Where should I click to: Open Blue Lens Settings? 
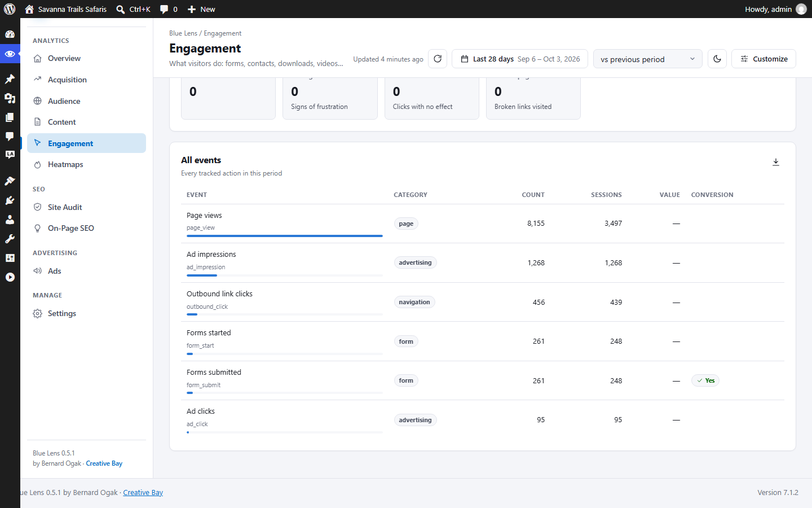coord(86,313)
